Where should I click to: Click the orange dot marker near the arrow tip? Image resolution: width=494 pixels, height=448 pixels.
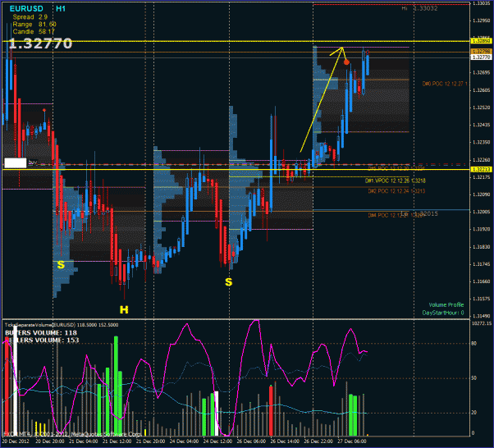coord(346,62)
